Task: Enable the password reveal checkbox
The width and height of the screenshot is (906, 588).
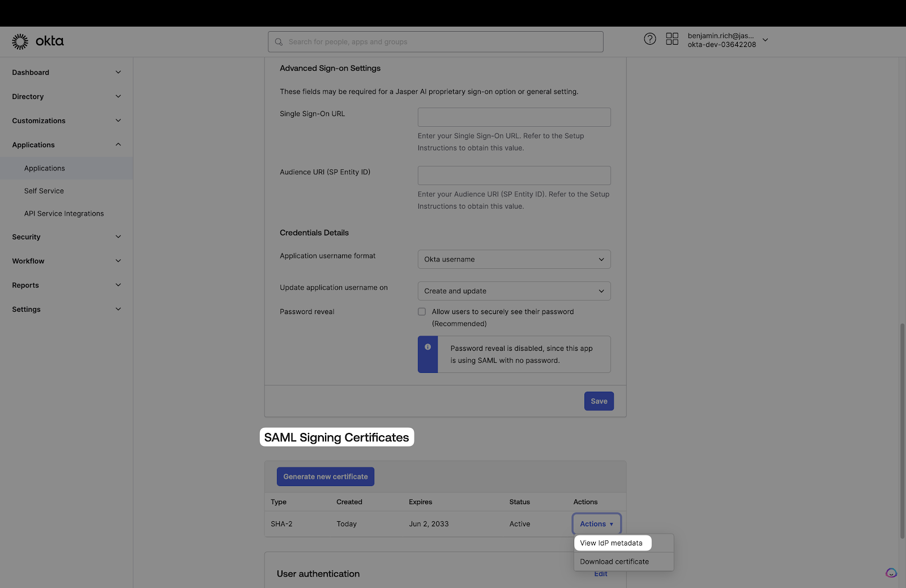Action: 422,312
